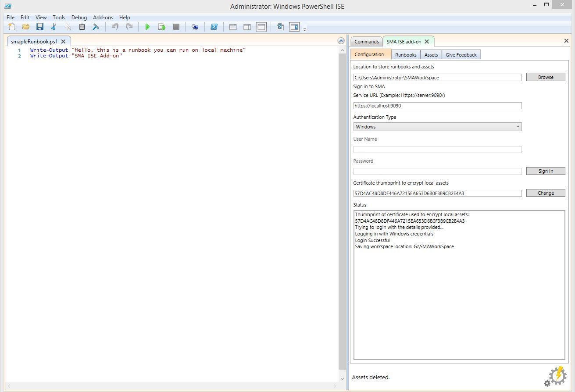The height and width of the screenshot is (392, 575).
Task: Maximize the script pane with layout icon
Action: 261,27
